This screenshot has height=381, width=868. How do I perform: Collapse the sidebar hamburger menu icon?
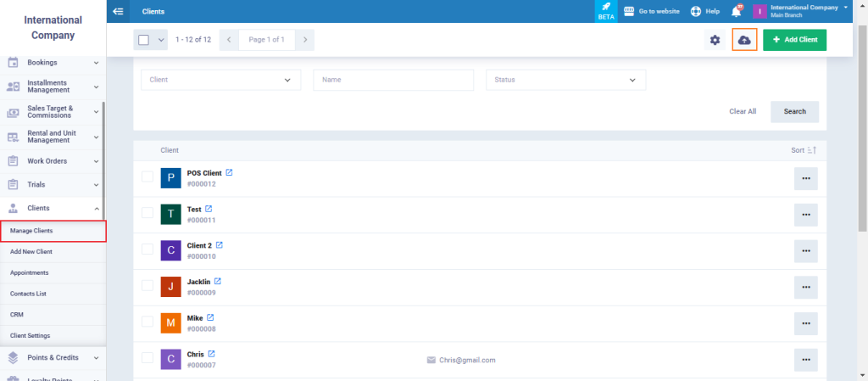[118, 11]
